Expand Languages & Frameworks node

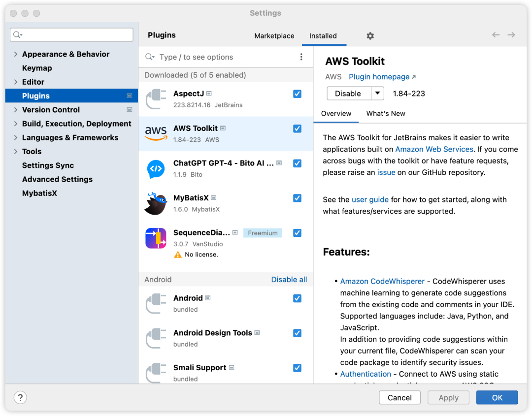coord(15,138)
